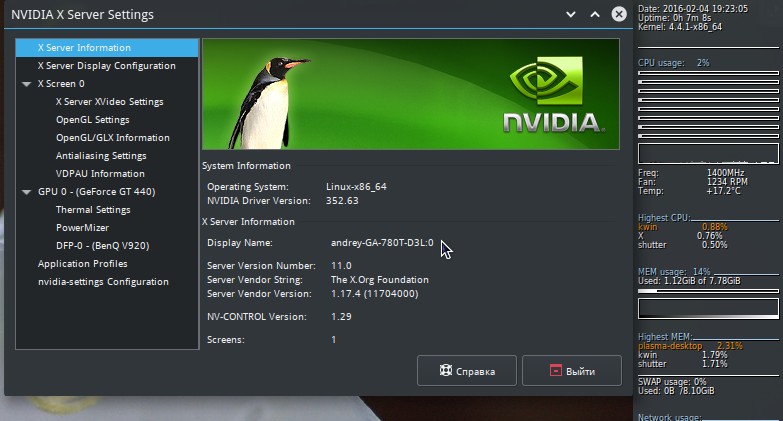Open nvidia-settings Configuration page
This screenshot has width=783, height=421.
[x=103, y=282]
